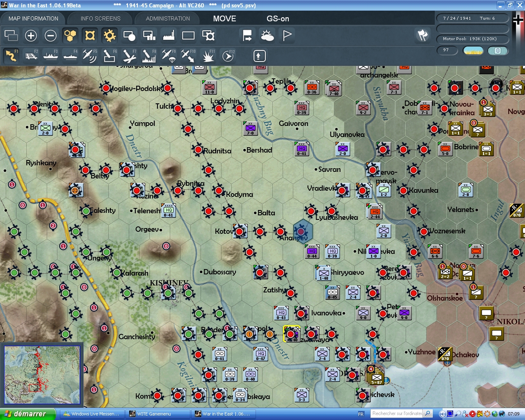The width and height of the screenshot is (525, 420).
Task: Click the F12 end turn icon
Action: [228, 56]
